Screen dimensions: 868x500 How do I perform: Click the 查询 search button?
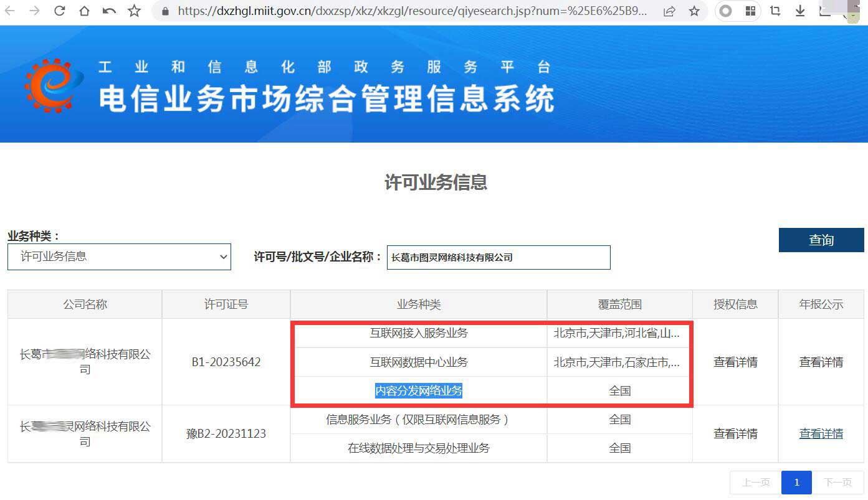click(x=821, y=240)
